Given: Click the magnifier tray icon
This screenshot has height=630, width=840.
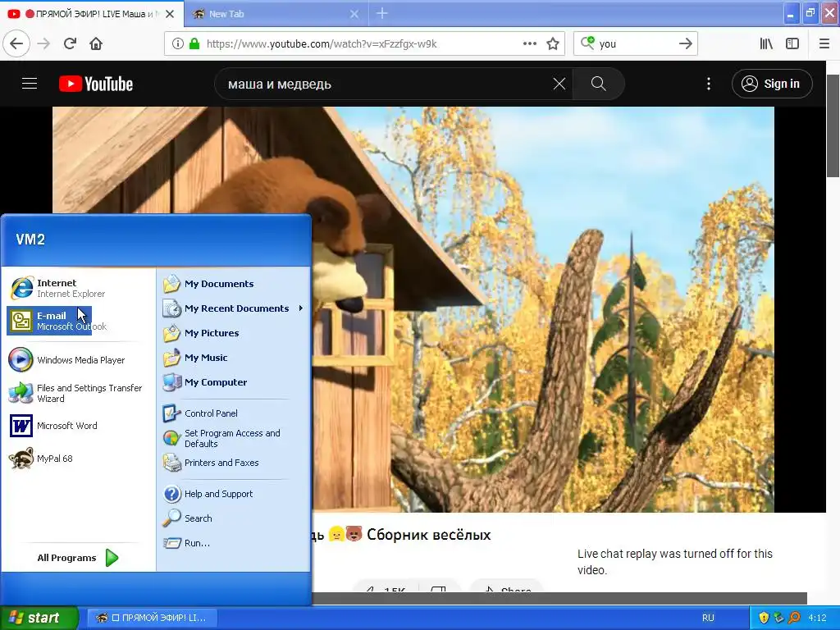Looking at the screenshot, I should [794, 618].
